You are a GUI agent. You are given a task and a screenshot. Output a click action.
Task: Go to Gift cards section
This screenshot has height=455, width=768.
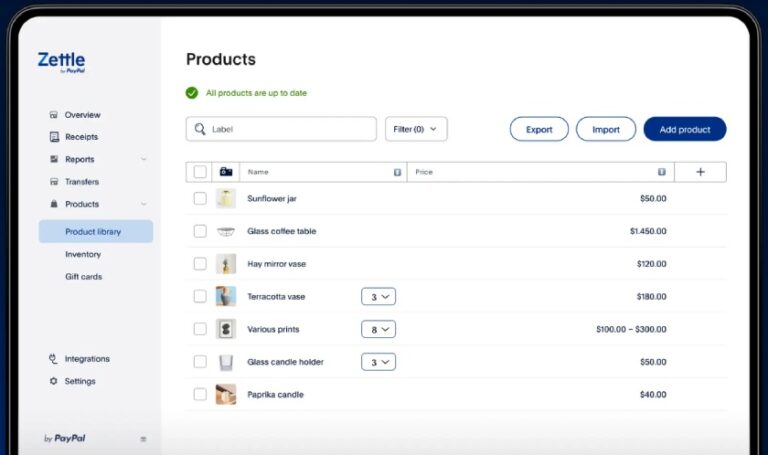click(x=84, y=277)
